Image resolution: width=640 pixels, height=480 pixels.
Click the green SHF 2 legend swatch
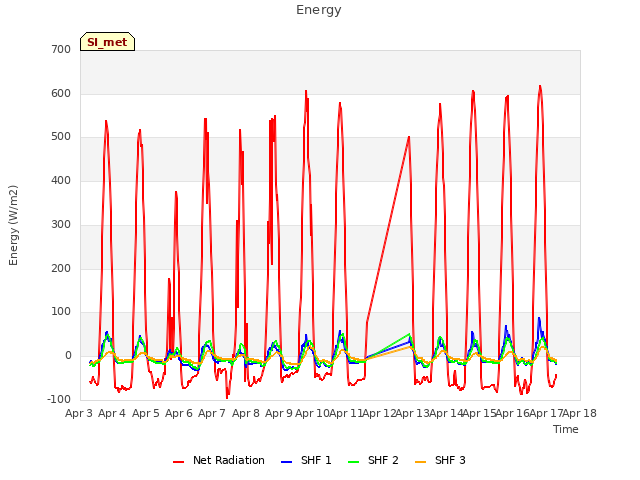353,462
